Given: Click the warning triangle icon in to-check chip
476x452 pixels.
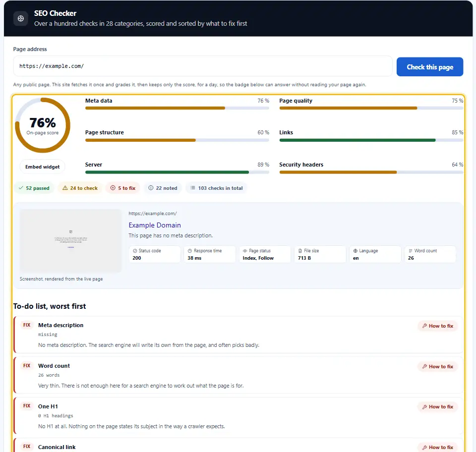Looking at the screenshot, I should 65,188.
